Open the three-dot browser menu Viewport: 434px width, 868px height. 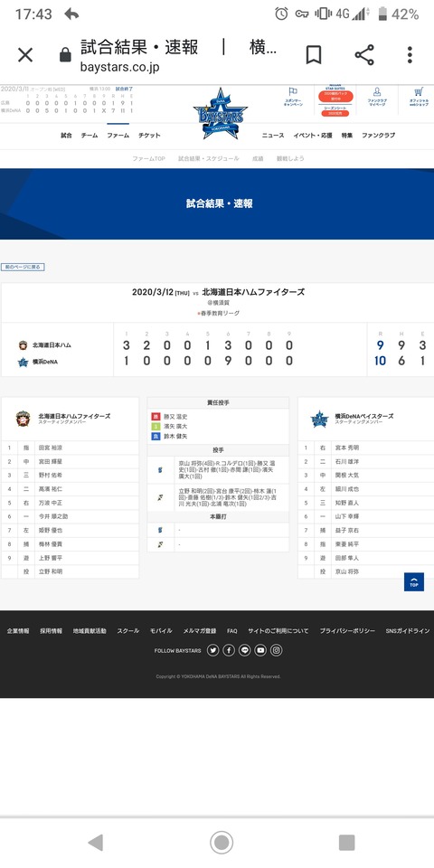point(410,55)
